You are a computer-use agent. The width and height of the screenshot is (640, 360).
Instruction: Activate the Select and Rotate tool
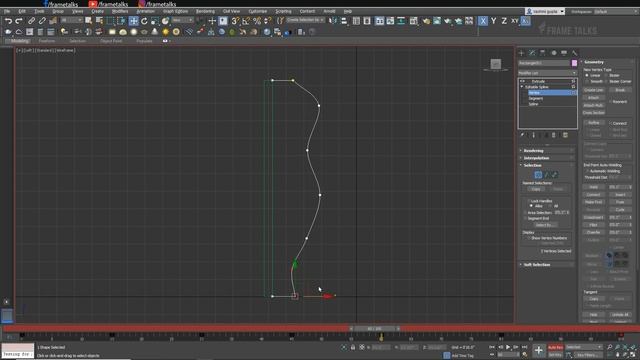click(x=144, y=21)
